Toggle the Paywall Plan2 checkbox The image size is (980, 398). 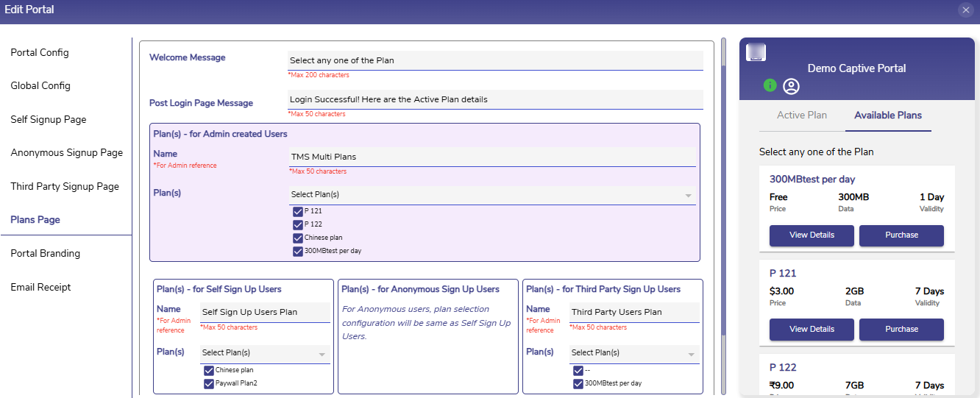tap(209, 383)
